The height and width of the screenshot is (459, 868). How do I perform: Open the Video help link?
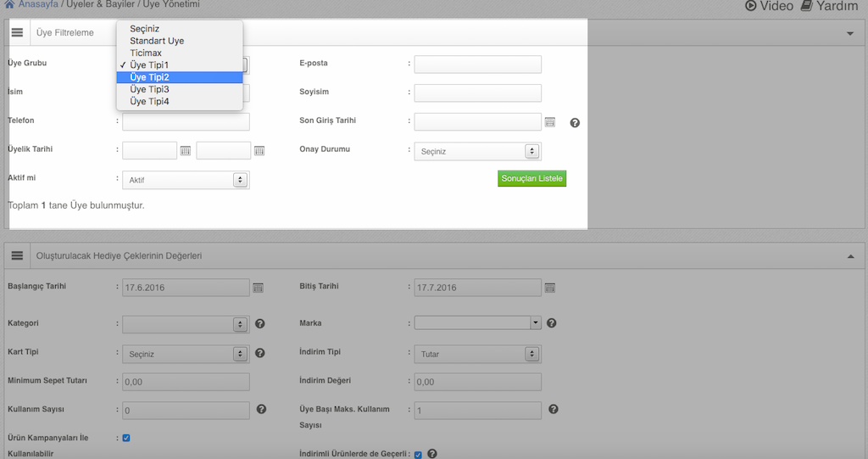(769, 6)
